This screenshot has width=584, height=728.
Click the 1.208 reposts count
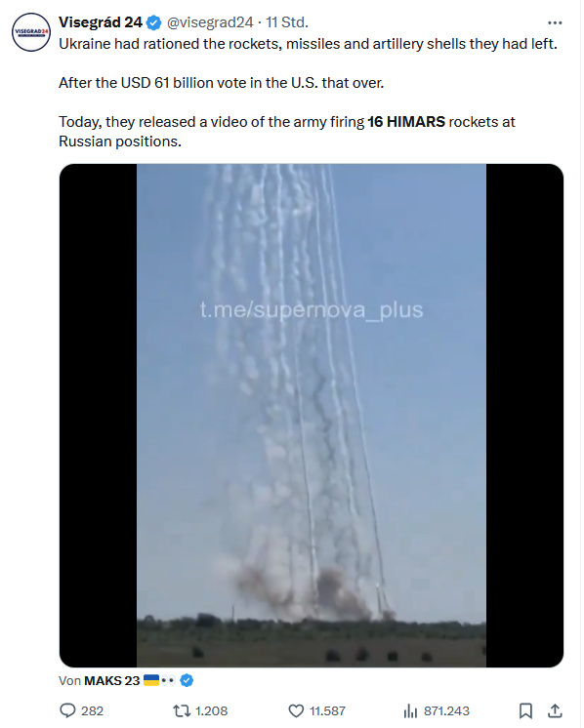211,710
